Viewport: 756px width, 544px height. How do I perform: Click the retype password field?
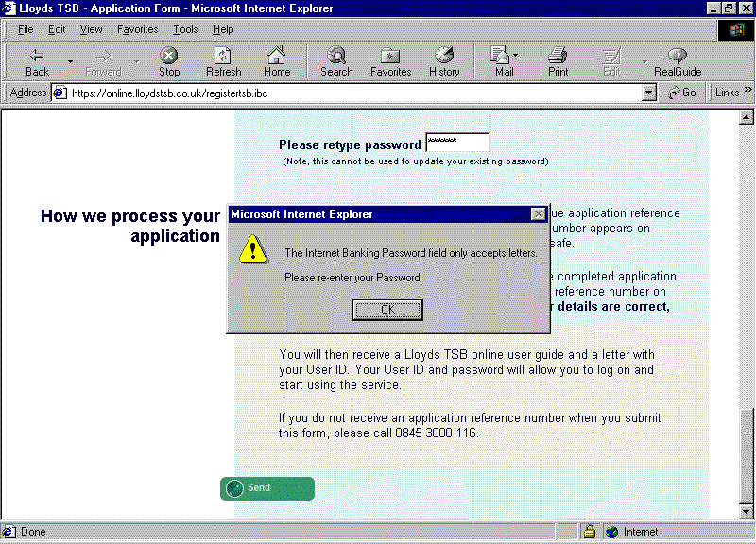point(457,143)
